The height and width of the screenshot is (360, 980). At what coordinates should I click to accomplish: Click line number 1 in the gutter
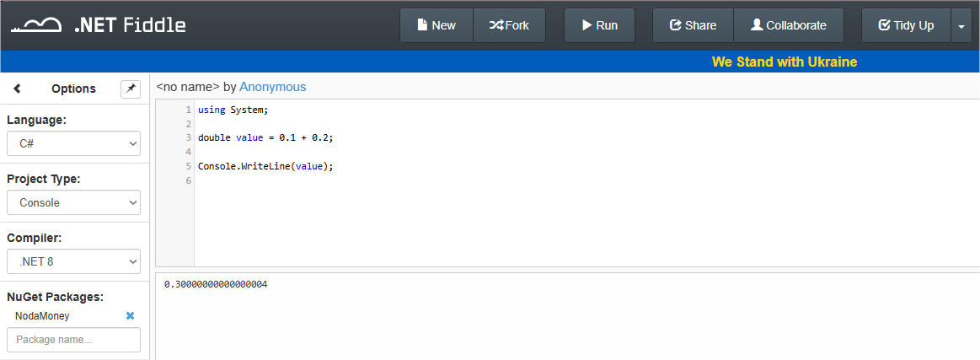(188, 110)
